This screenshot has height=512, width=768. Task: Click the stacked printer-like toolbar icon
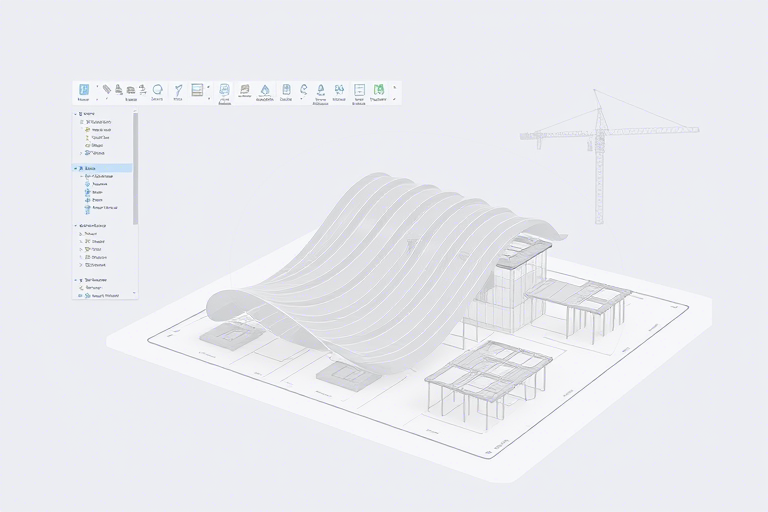click(131, 90)
